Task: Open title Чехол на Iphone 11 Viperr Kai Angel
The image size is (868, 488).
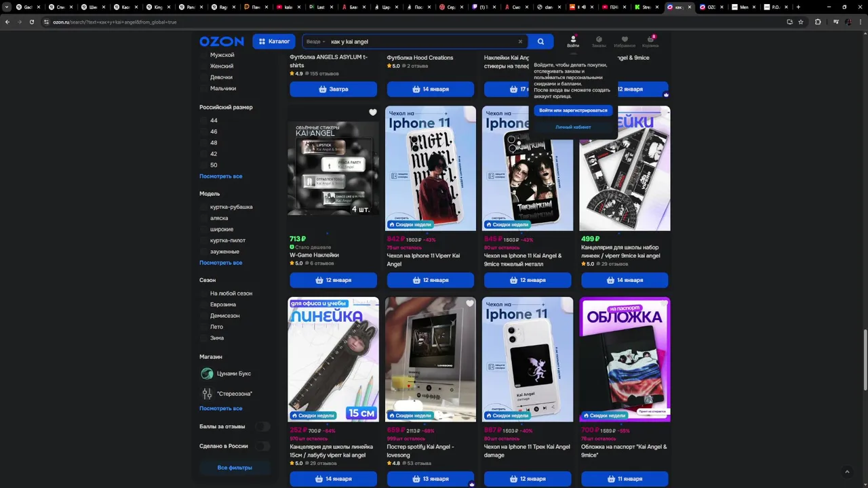Action: pos(424,260)
